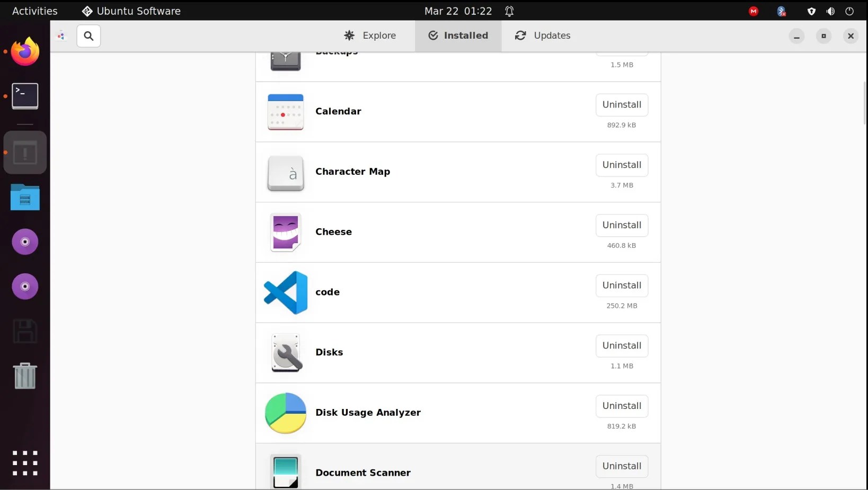
Task: Click the floppy disk save icon in dock
Action: point(25,331)
